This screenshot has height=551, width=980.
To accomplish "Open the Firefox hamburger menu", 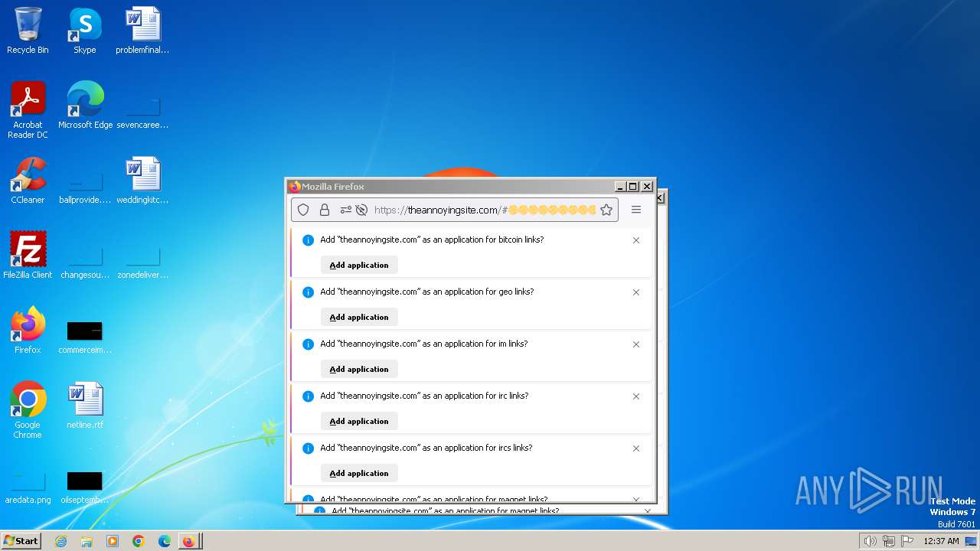I will (x=636, y=210).
